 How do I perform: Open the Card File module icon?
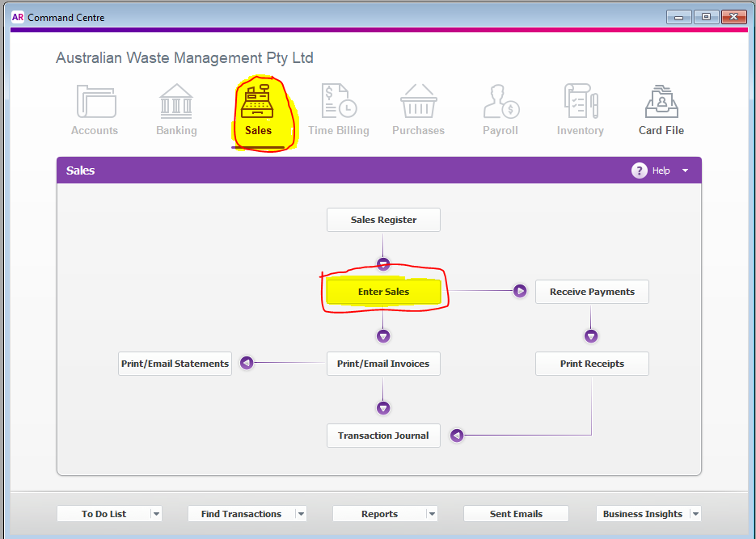click(661, 102)
